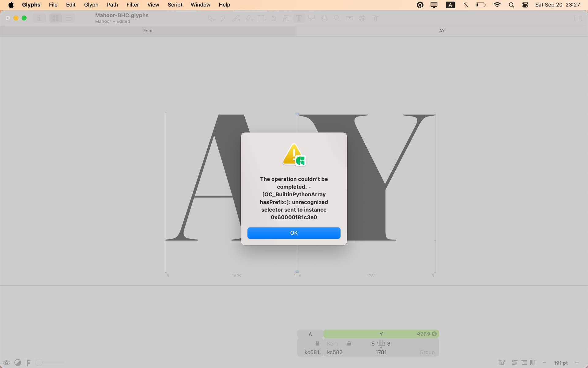The image size is (588, 368).
Task: Select the Rotate tool
Action: point(273,18)
